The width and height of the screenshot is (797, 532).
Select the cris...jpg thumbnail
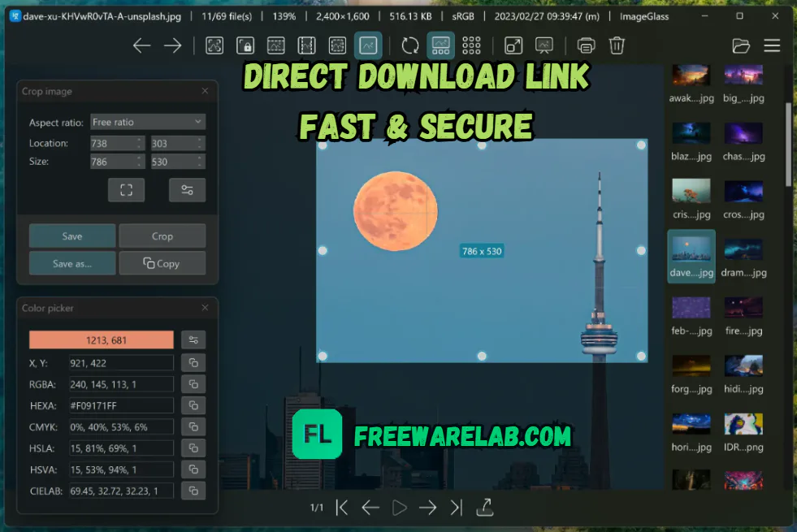691,199
